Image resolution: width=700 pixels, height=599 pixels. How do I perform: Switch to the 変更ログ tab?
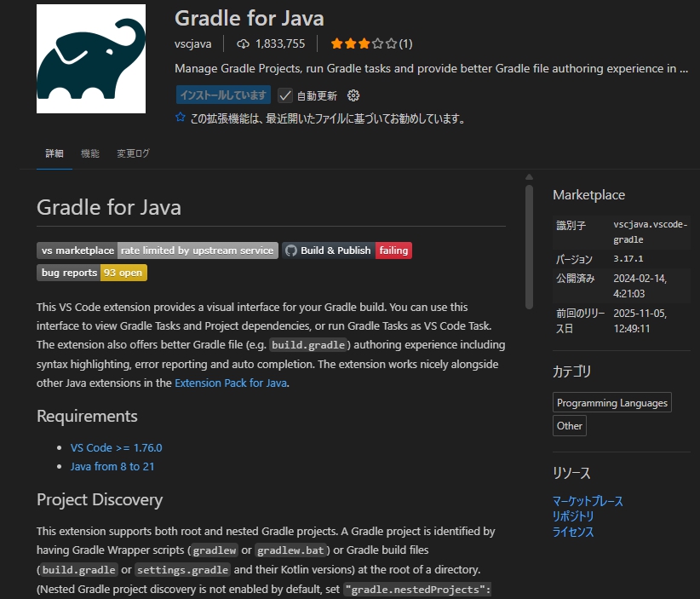(x=133, y=153)
